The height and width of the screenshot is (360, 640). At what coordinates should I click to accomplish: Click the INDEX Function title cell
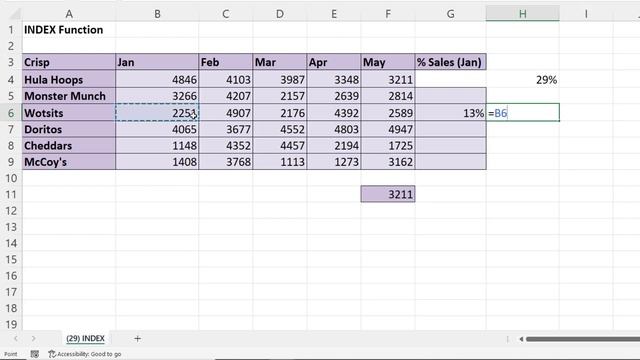(x=69, y=30)
